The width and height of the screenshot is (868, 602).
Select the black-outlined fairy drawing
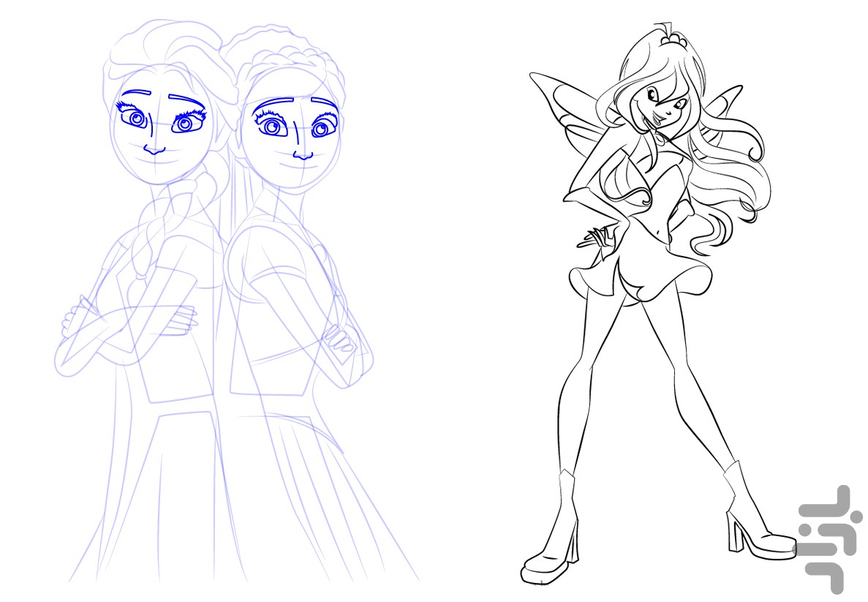click(x=659, y=304)
